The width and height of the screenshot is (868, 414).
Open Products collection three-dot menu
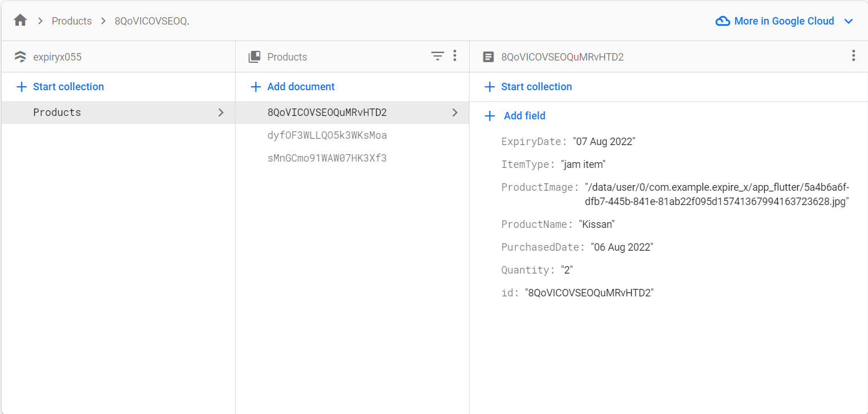tap(455, 56)
